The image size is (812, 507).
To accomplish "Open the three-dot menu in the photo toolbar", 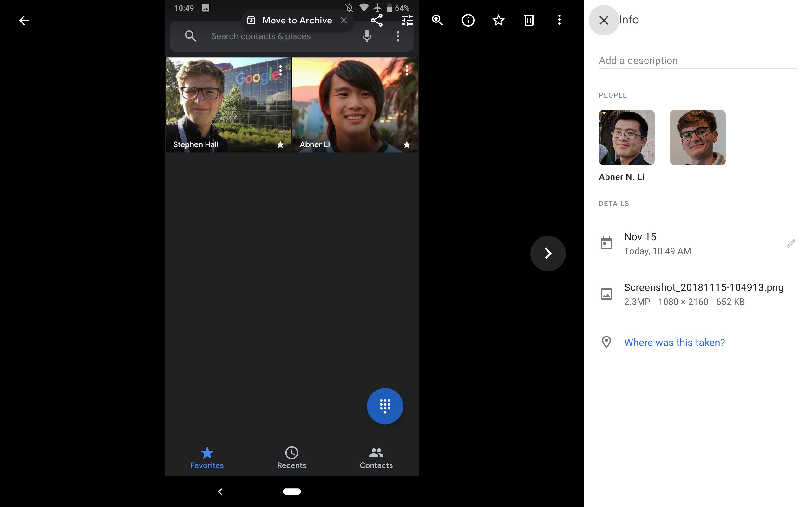I will [559, 20].
